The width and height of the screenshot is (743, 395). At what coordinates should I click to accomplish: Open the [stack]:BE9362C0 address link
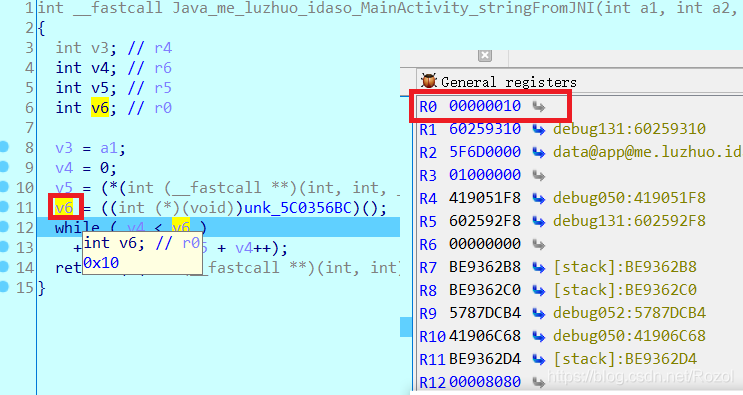pos(625,290)
